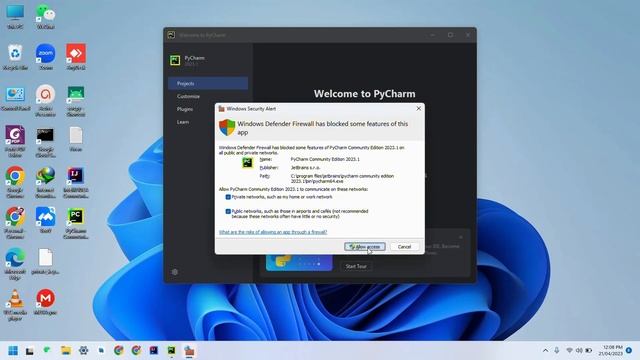The image size is (640, 360).
Task: Open the WeChat icon in the taskbar
Action: click(47, 351)
